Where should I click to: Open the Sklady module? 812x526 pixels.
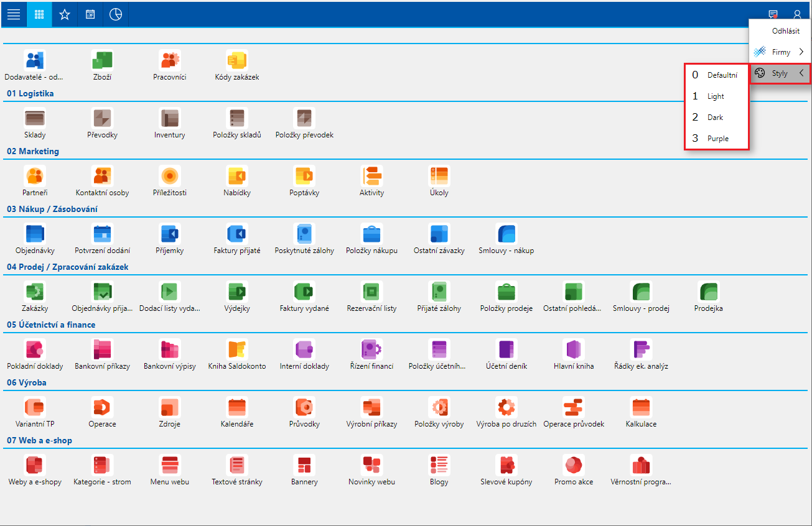[x=35, y=122]
